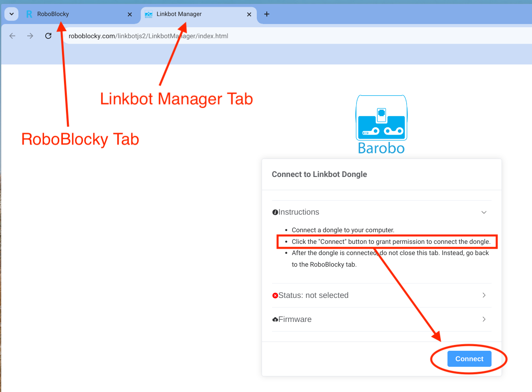
Task: Click the blue Connect button
Action: (x=469, y=359)
